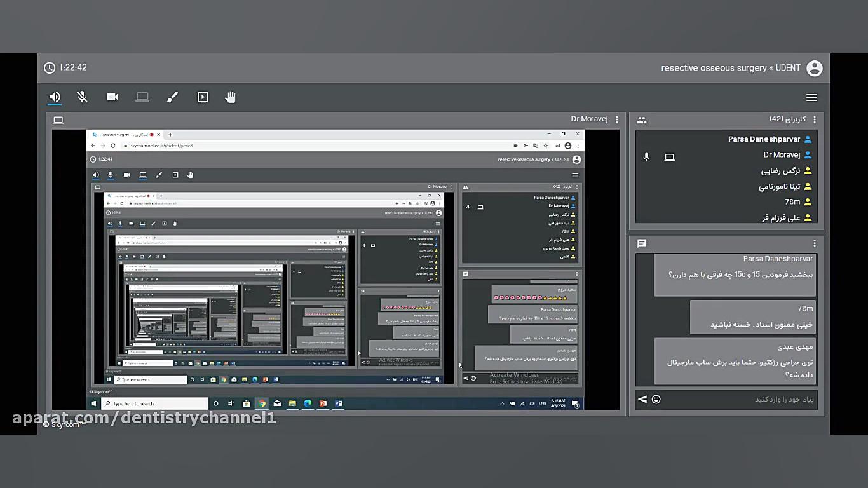Select the whiteboard brush tool

coord(172,97)
